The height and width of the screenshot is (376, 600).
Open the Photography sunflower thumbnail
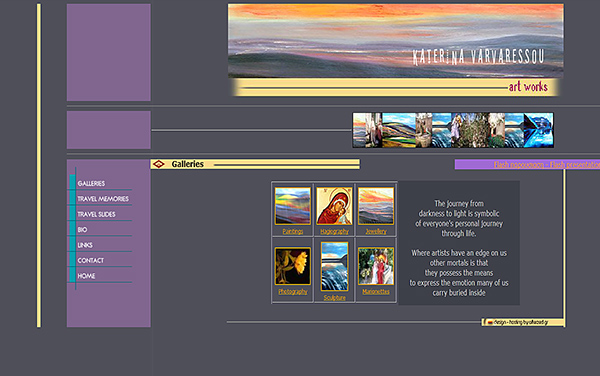click(x=293, y=266)
